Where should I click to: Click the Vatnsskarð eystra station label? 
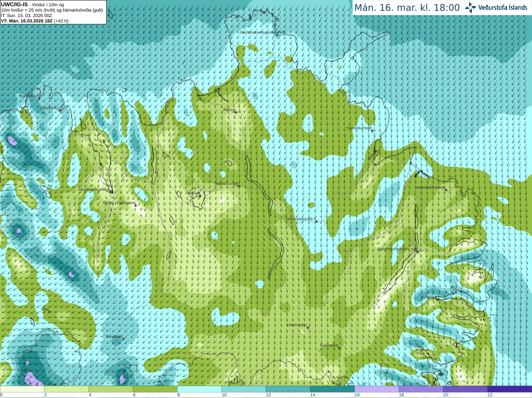click(430, 187)
